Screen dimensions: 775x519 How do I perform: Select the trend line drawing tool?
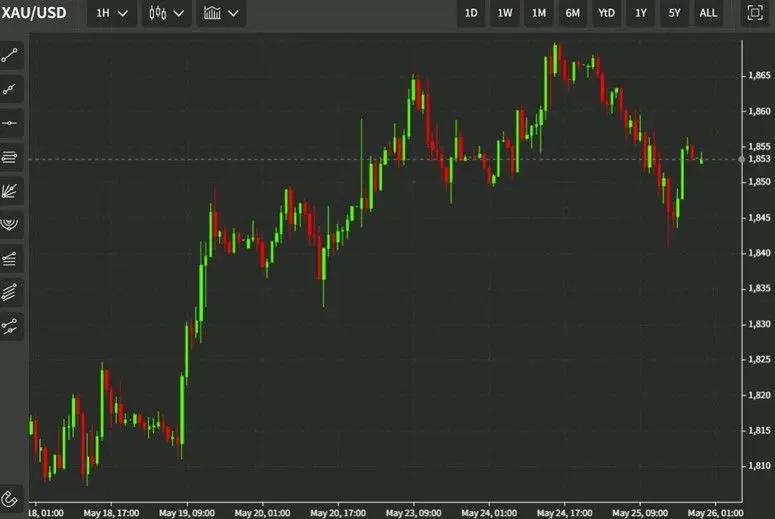coord(12,54)
